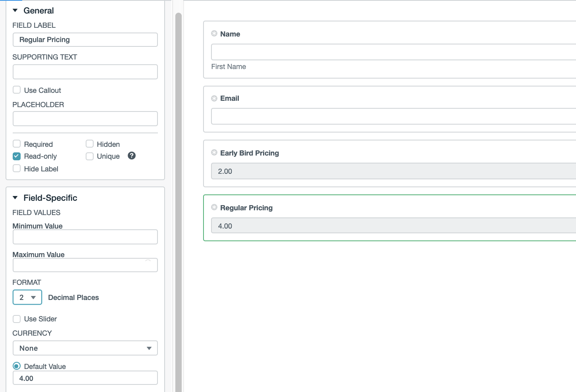Collapse the Field-Specific section

pyautogui.click(x=15, y=198)
